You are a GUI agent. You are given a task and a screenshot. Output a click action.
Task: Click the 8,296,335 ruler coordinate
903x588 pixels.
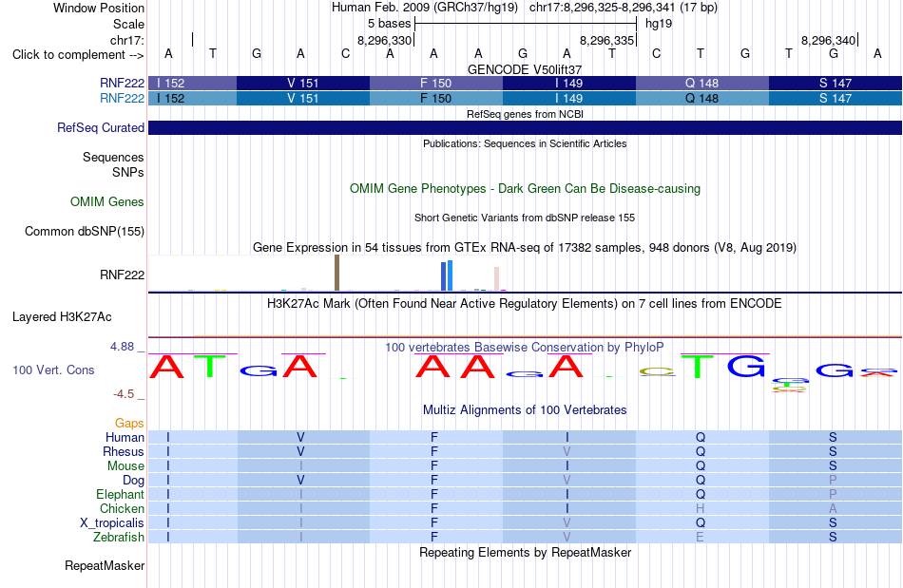(606, 40)
